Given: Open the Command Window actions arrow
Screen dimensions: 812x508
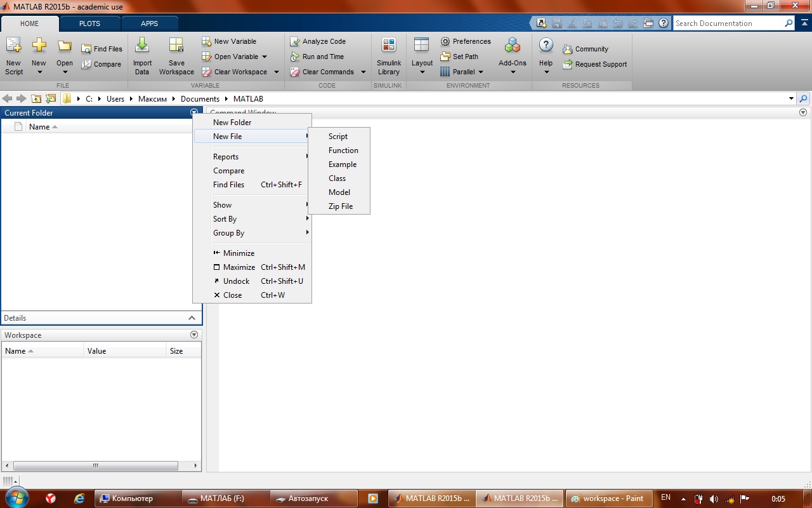Looking at the screenshot, I should click(803, 112).
